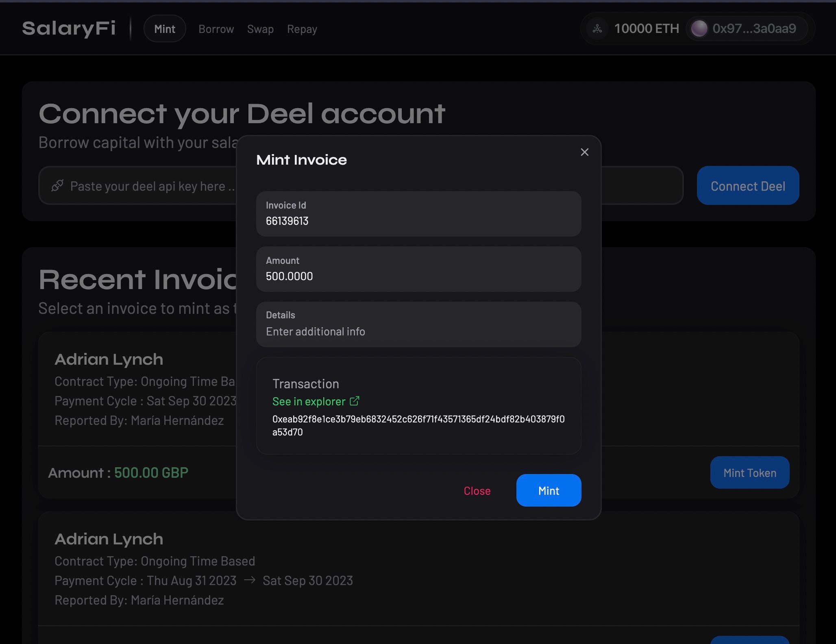Click Mint Token on the 500.00 GBP invoice

[749, 472]
